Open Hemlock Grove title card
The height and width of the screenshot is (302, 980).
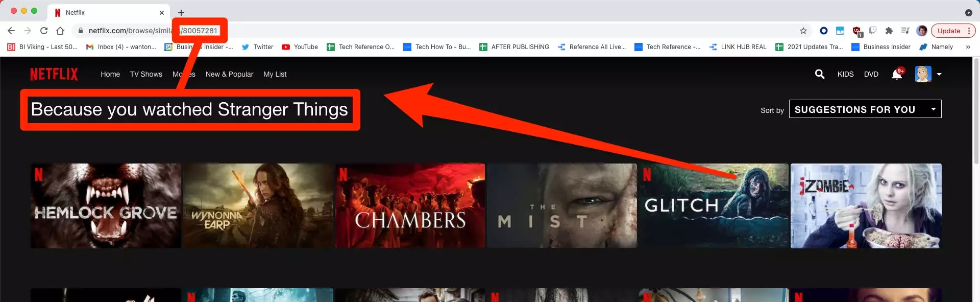pyautogui.click(x=106, y=206)
